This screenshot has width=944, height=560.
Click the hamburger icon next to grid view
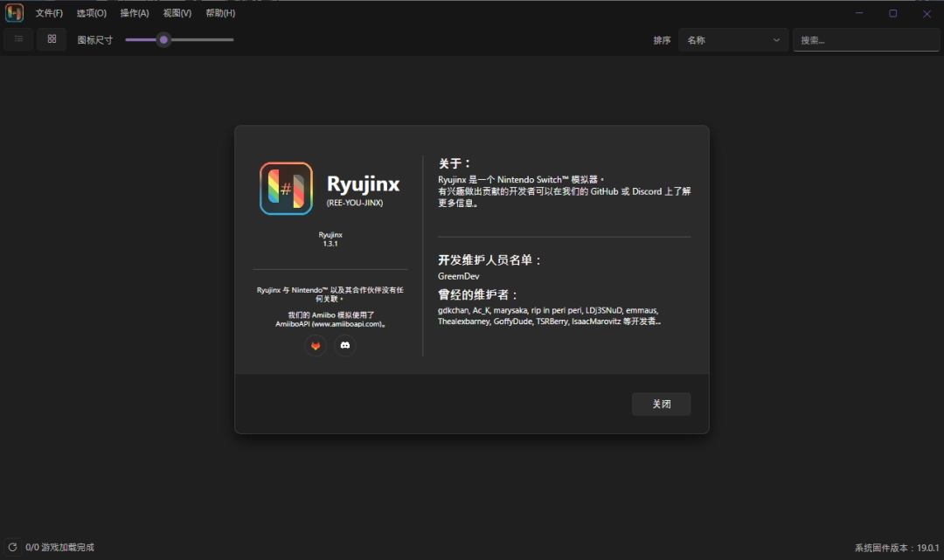point(17,38)
